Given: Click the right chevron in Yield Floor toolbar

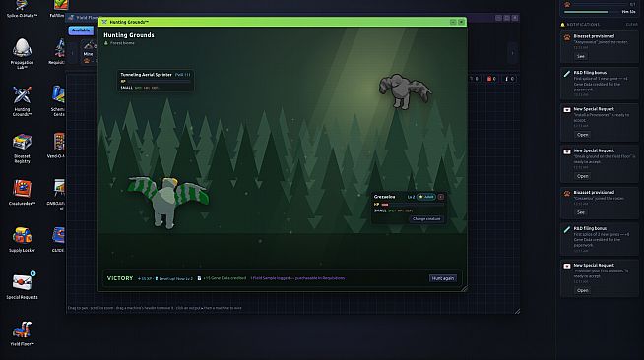Looking at the screenshot, I should (512, 53).
